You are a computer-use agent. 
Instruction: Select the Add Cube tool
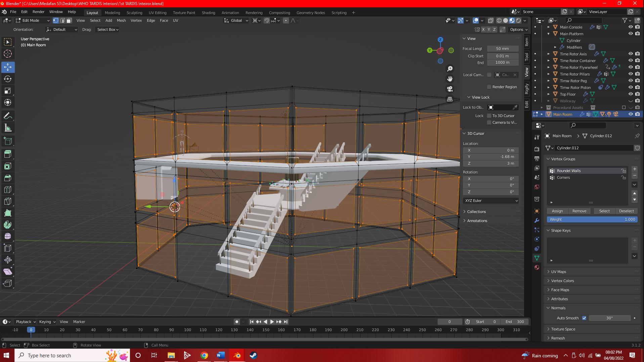(8, 141)
